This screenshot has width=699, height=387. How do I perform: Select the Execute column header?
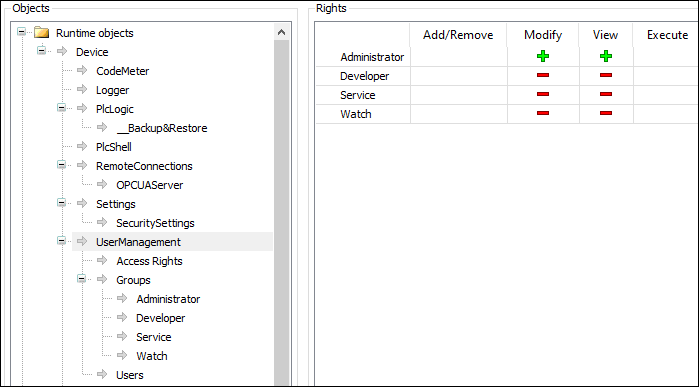(x=667, y=35)
